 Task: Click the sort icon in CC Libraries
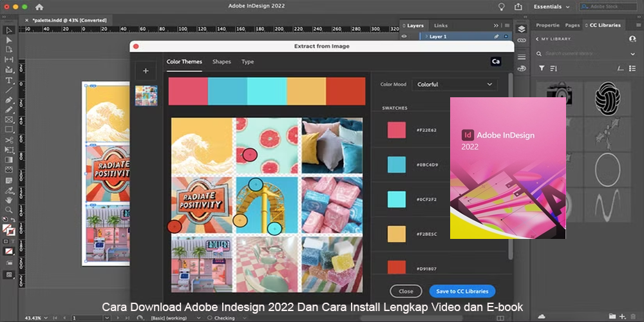tap(553, 68)
